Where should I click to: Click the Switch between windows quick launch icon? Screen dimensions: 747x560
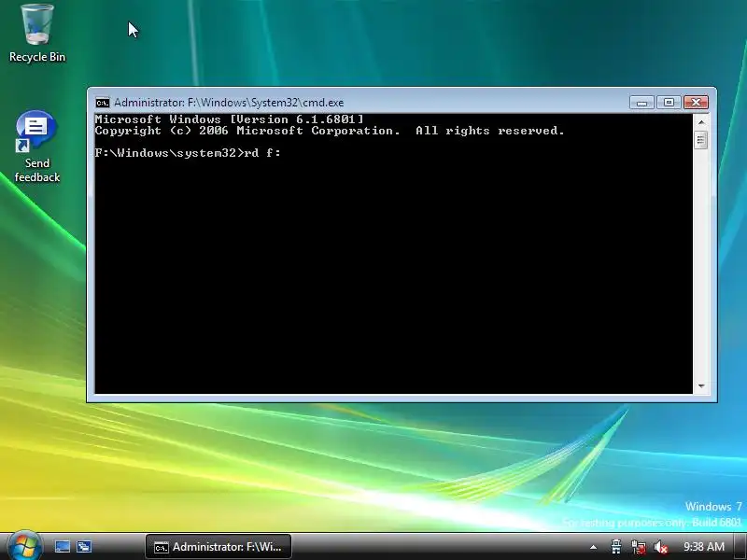(84, 547)
